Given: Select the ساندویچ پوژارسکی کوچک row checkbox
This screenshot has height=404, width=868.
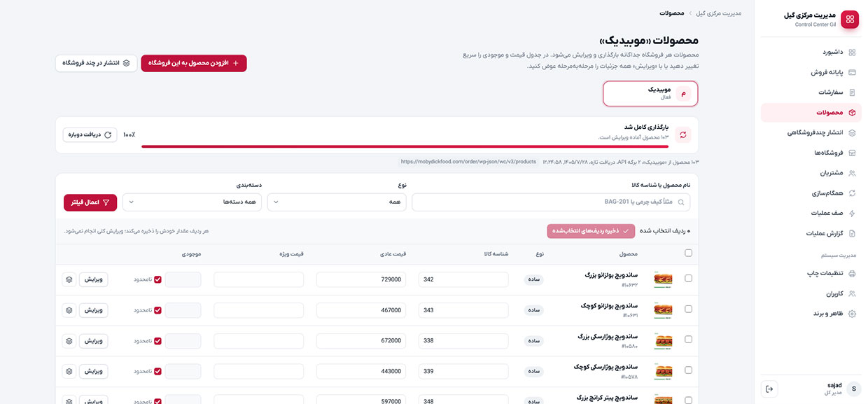Looking at the screenshot, I should [688, 371].
